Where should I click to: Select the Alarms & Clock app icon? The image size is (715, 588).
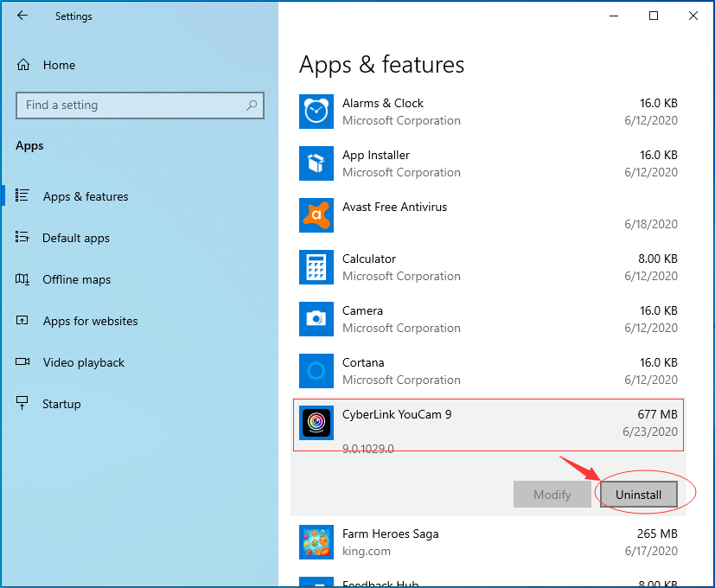tap(316, 112)
